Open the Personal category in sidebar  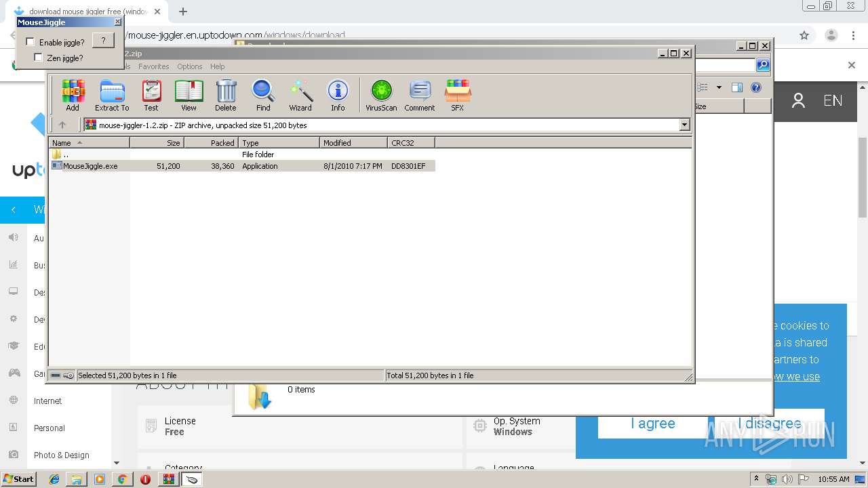50,428
